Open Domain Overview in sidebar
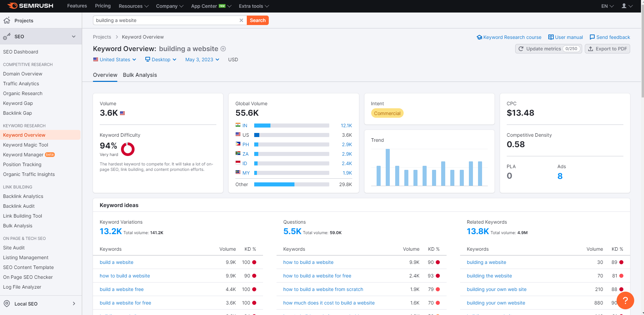This screenshot has height=315, width=644. [x=23, y=74]
